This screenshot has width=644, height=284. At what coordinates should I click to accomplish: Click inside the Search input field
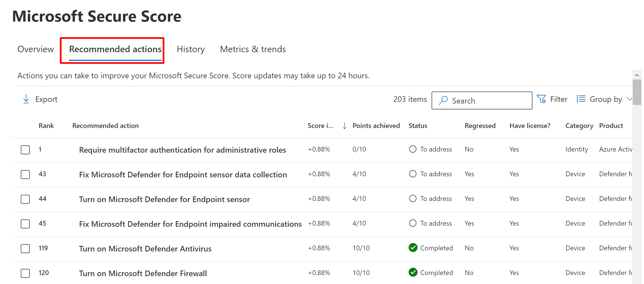[x=490, y=101]
